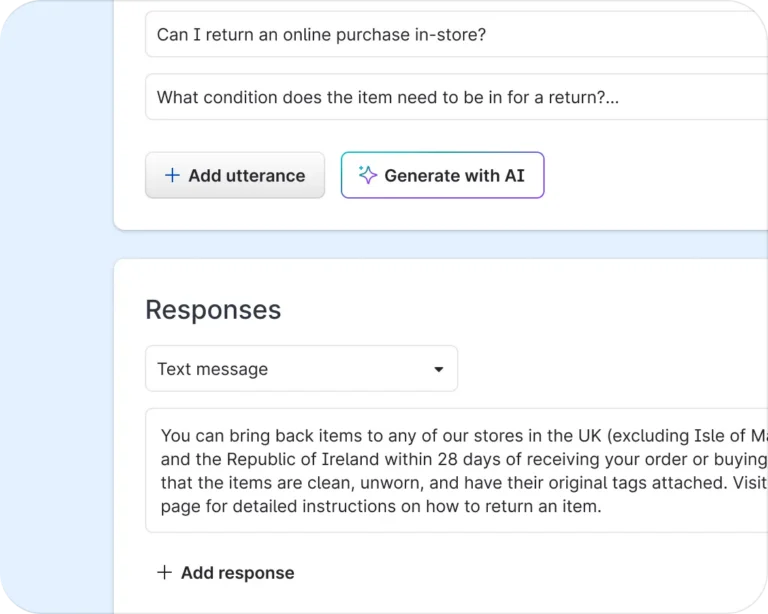Click the Text message dropdown caret arrow

[439, 369]
